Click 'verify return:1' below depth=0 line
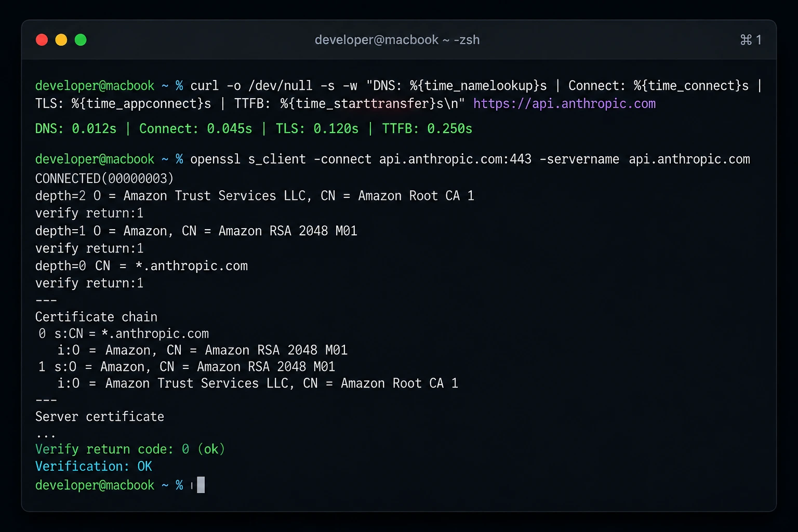This screenshot has height=532, width=798. click(89, 283)
